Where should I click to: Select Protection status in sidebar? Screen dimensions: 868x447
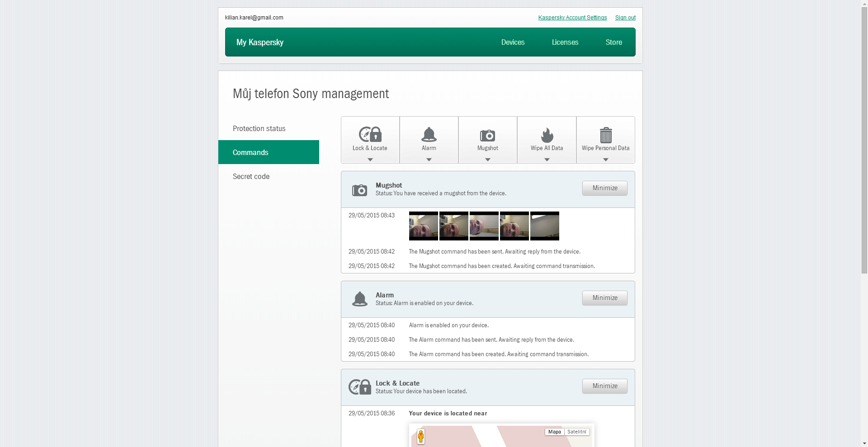click(269, 128)
